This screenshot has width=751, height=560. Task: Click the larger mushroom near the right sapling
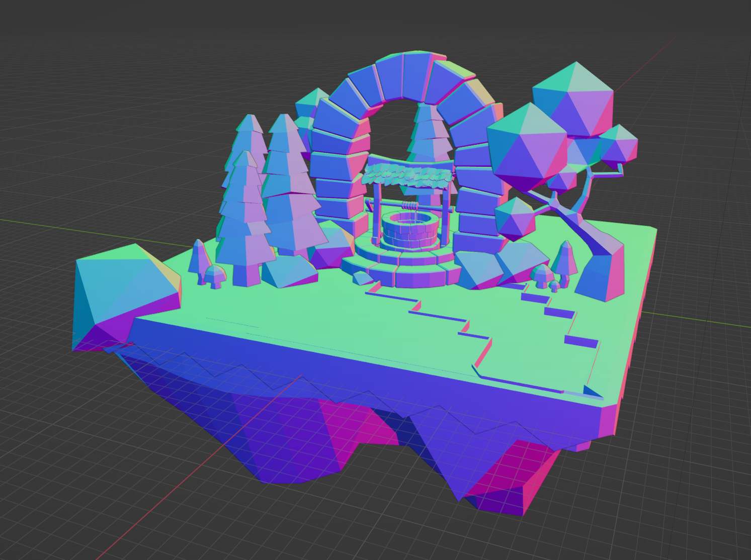click(542, 276)
